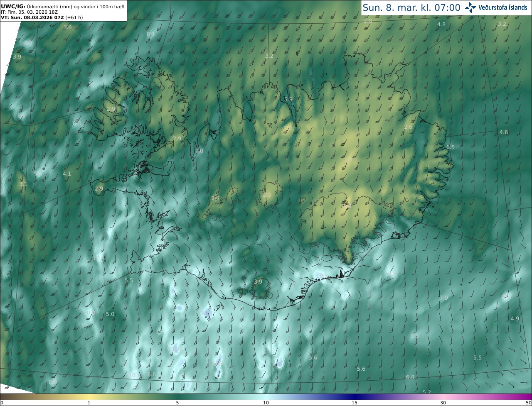Click the '5.2' value on the map

coord(427,393)
